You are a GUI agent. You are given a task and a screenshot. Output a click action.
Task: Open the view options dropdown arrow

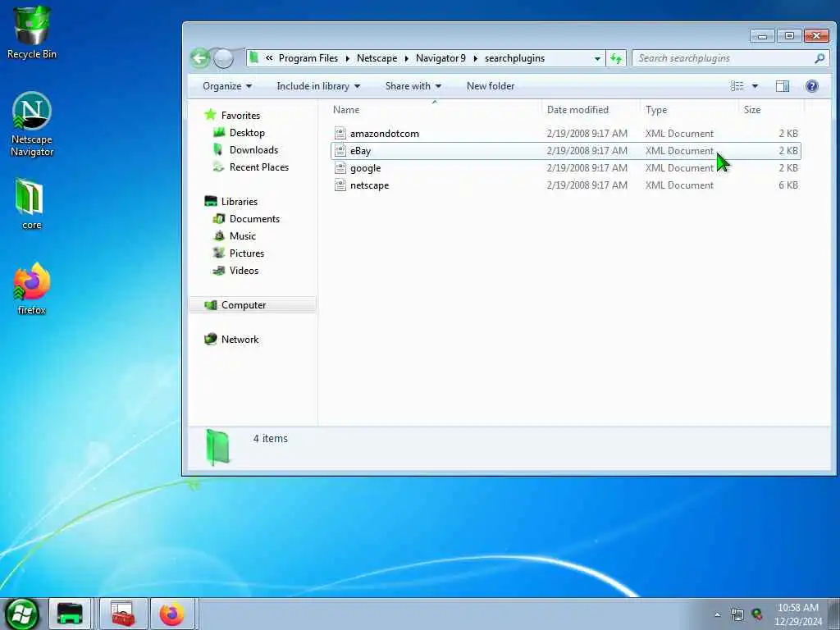point(755,85)
